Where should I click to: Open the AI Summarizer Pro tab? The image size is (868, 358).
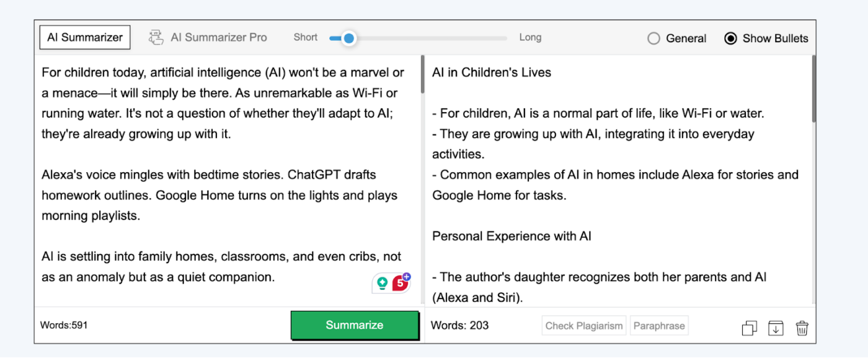coord(208,37)
